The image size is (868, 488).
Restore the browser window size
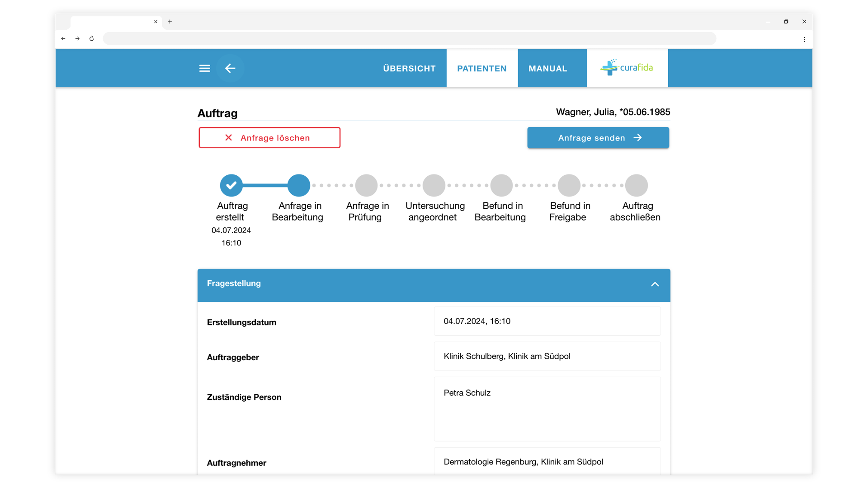[786, 22]
